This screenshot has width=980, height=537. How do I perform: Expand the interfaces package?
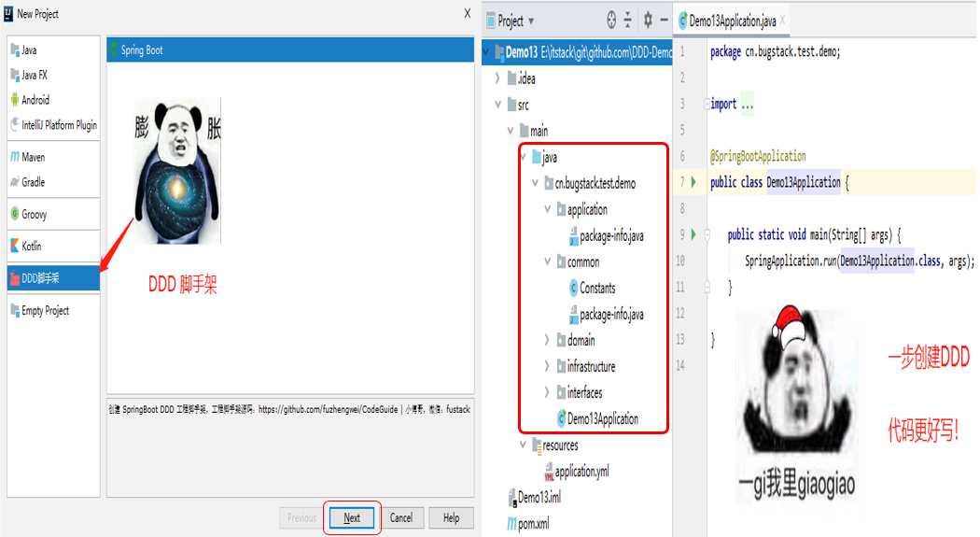pos(548,392)
